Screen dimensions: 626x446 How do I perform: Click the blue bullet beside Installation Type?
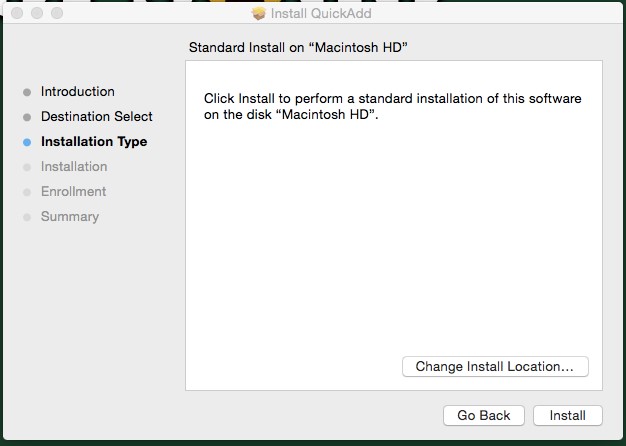(27, 142)
